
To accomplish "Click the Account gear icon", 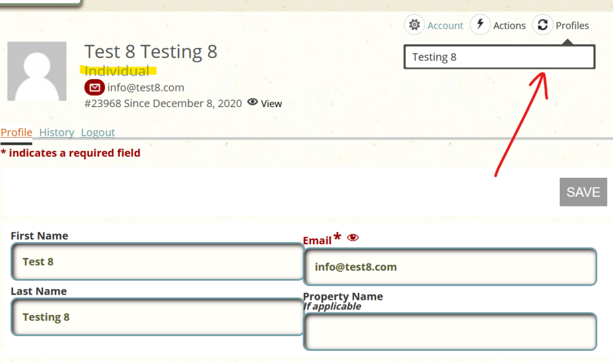I will tap(414, 25).
